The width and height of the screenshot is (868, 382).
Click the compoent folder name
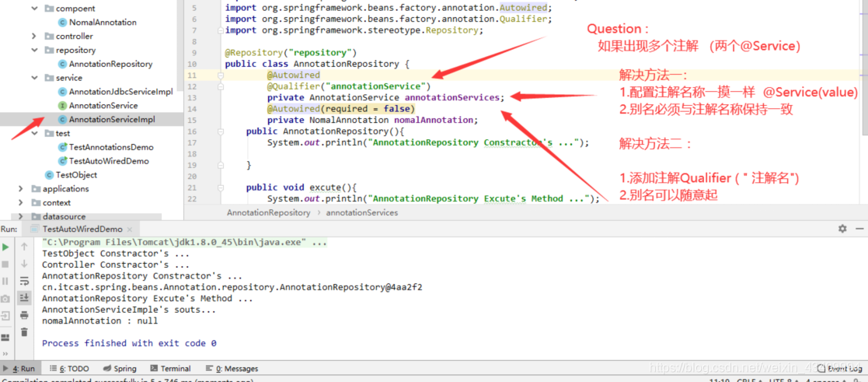point(75,9)
